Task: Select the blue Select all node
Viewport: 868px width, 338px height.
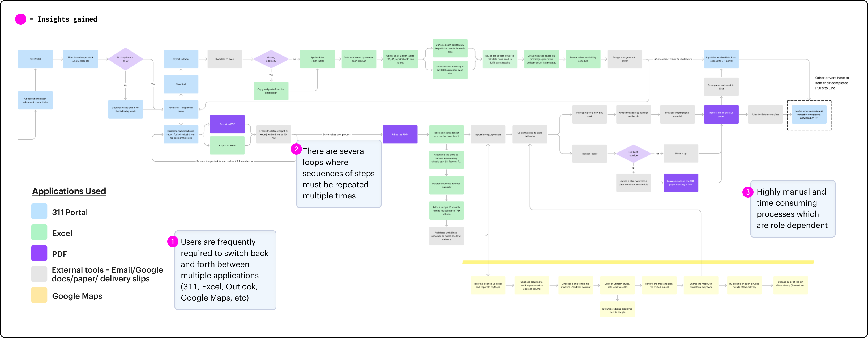Action: (181, 84)
